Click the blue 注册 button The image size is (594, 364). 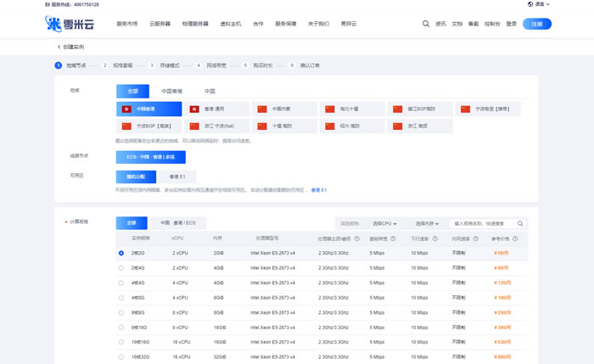pos(536,24)
